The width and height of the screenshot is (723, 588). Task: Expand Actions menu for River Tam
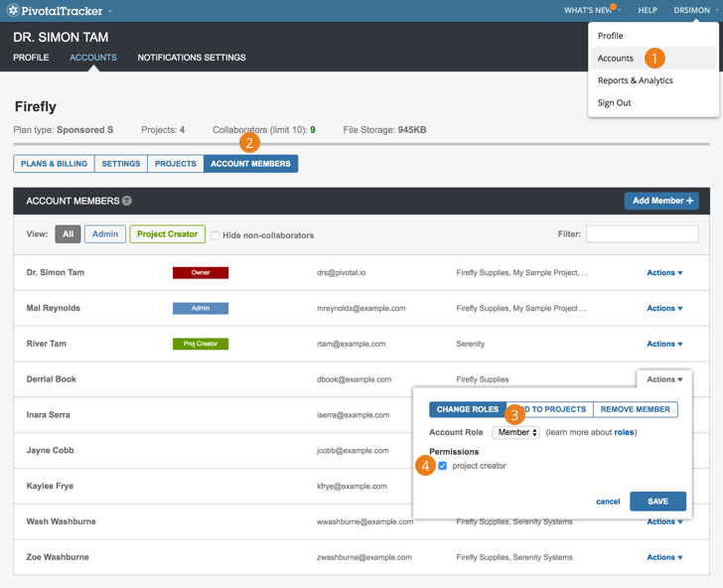pos(664,344)
